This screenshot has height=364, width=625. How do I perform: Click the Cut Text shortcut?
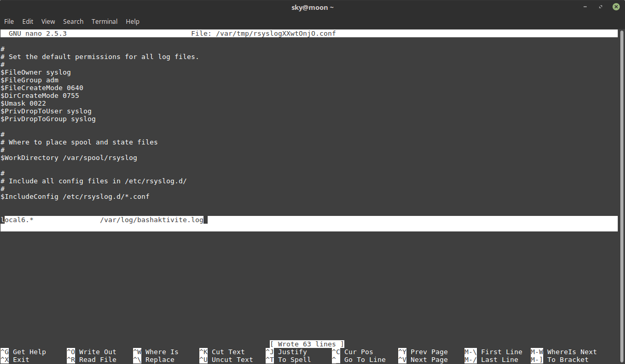(x=221, y=352)
